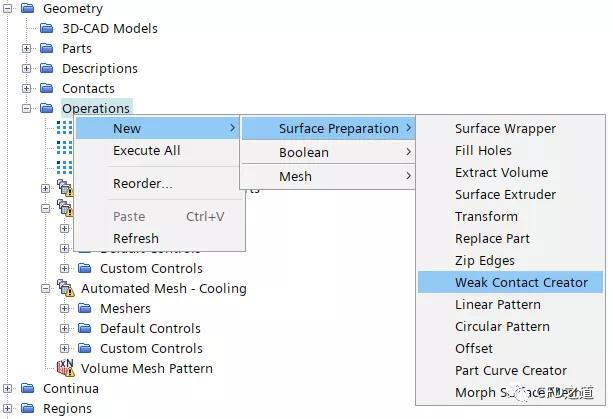613x419 pixels.
Task: Click the Parts folder icon
Action: (x=47, y=48)
